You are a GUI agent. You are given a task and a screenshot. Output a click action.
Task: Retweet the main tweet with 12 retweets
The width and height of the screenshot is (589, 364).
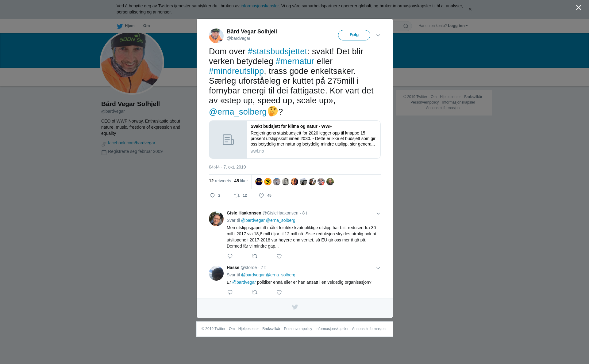point(237,195)
